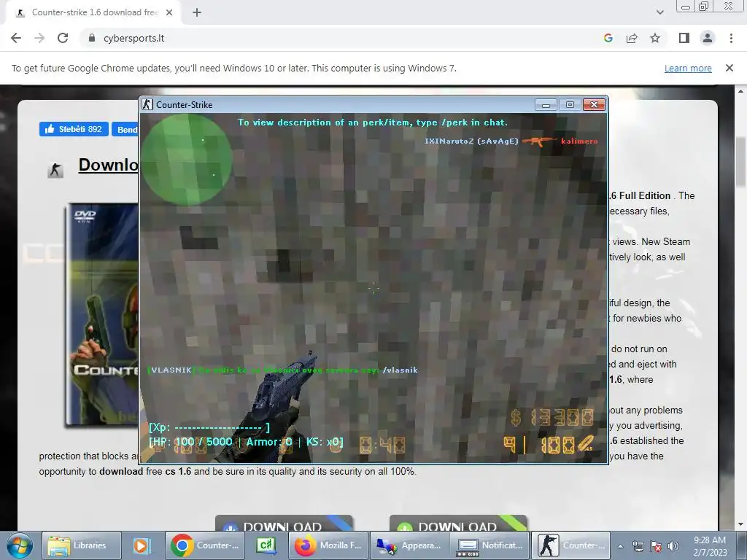The image size is (747, 560).
Task: Close the Counter-strike 1.6 download tab
Action: [169, 12]
